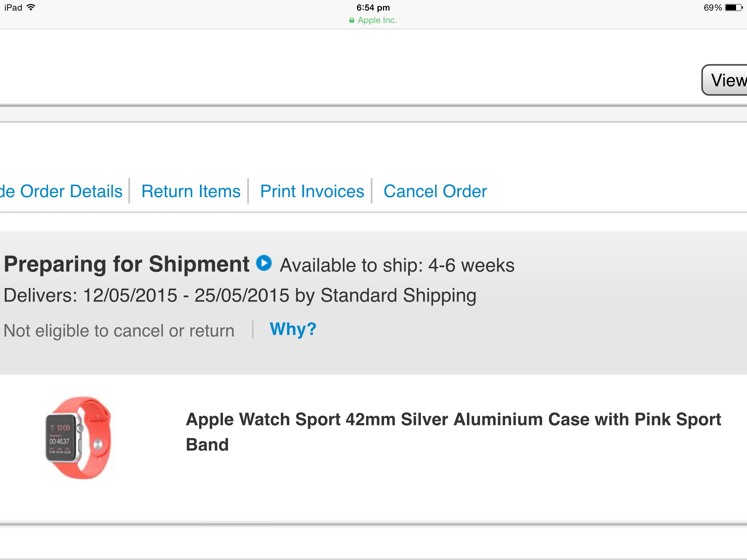This screenshot has height=560, width=747.
Task: Tap the Wi-Fi status icon
Action: click(x=31, y=7)
